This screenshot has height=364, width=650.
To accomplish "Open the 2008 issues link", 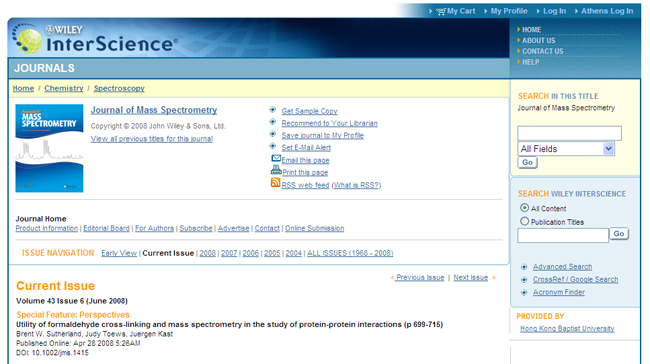I will click(208, 253).
